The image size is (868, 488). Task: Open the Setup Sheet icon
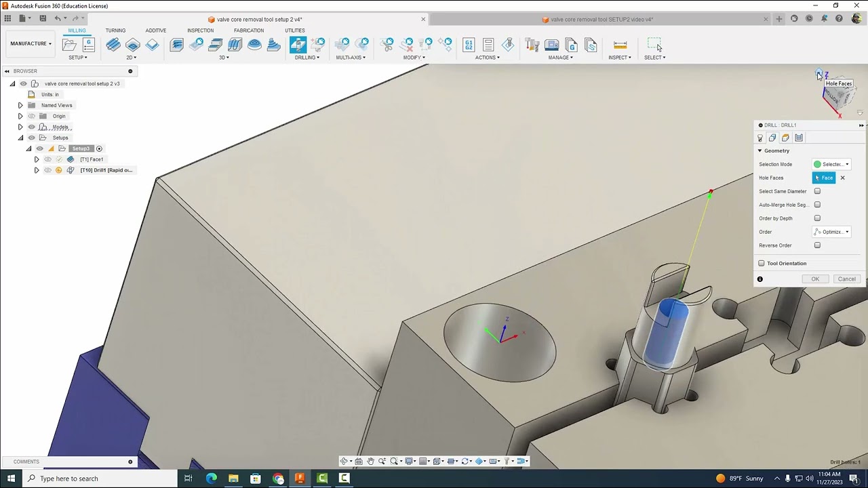click(488, 45)
